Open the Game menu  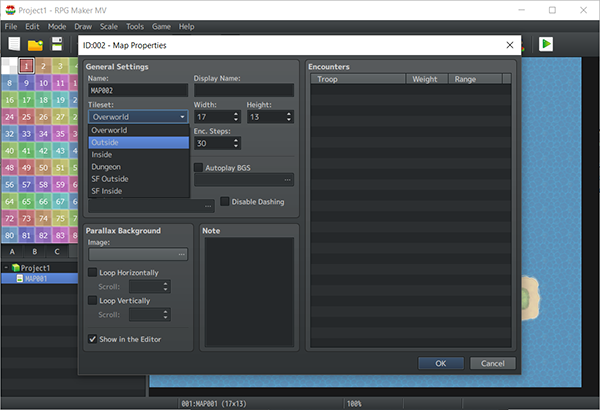coord(161,26)
